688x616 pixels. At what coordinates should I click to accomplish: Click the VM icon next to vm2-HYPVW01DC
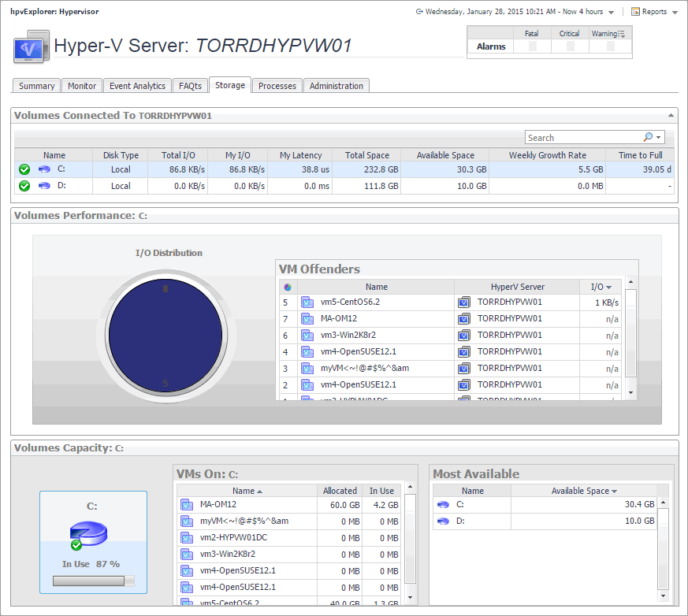[x=187, y=537]
